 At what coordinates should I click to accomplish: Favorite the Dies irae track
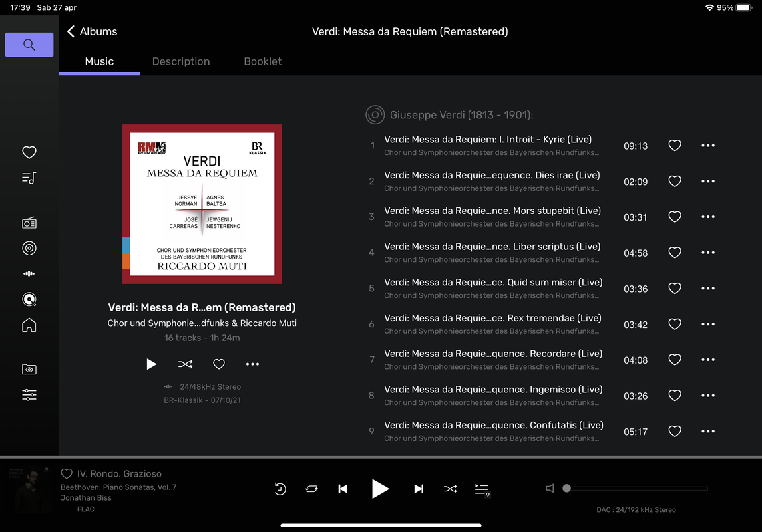675,181
